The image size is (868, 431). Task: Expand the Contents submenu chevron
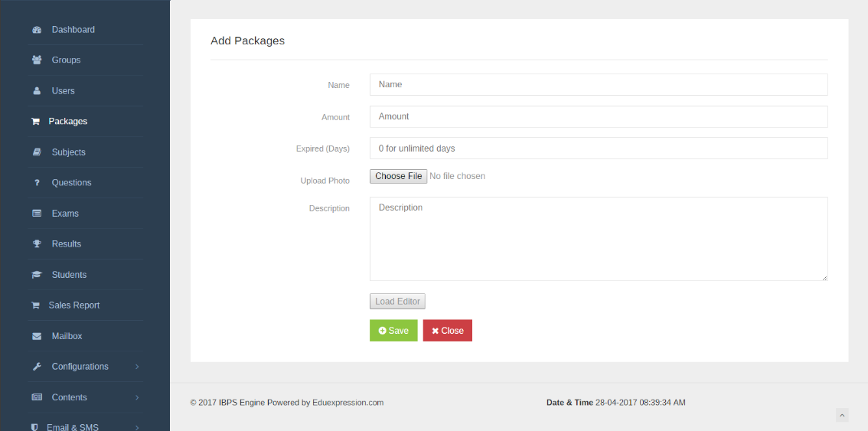137,398
